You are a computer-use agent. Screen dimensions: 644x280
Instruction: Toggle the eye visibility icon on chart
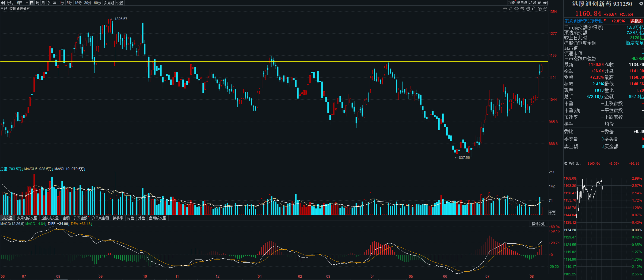tap(516, 9)
